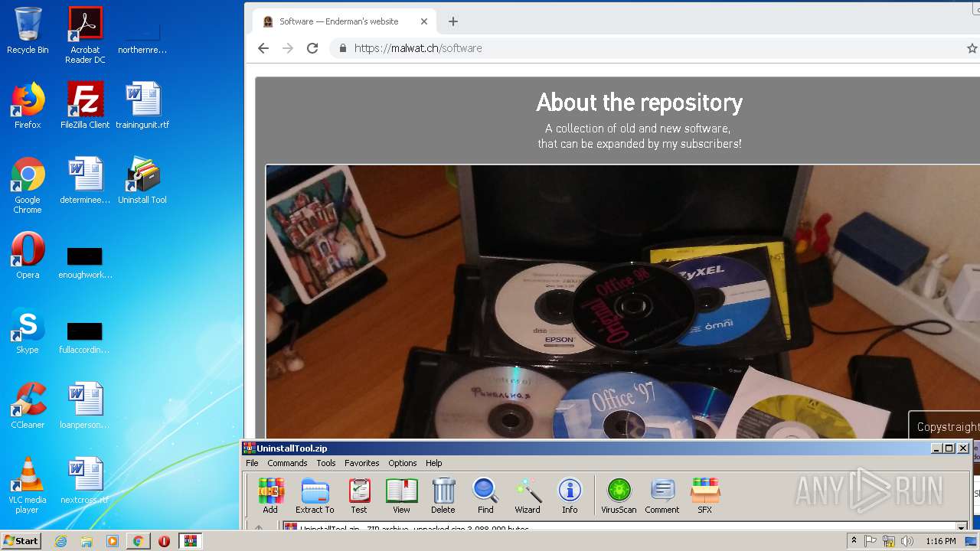Open Internet Explorer from taskbar
Viewport: 980px width, 551px height.
[x=60, y=541]
